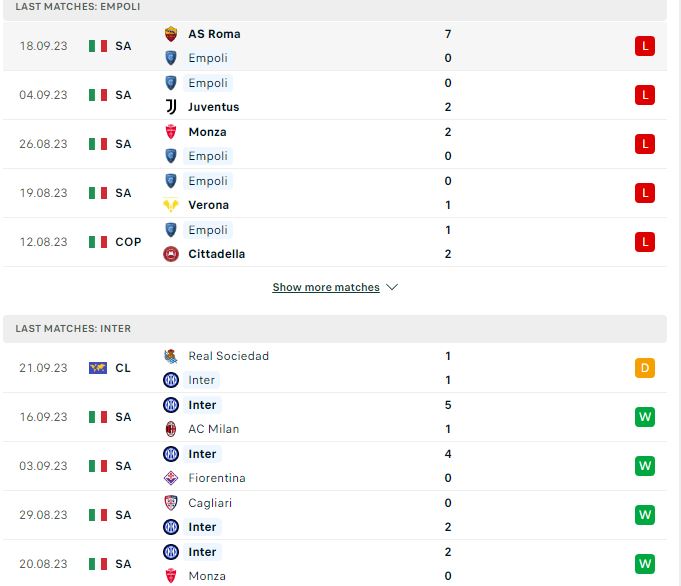
Task: Click the green W badge for AC Milan match
Action: pos(645,417)
